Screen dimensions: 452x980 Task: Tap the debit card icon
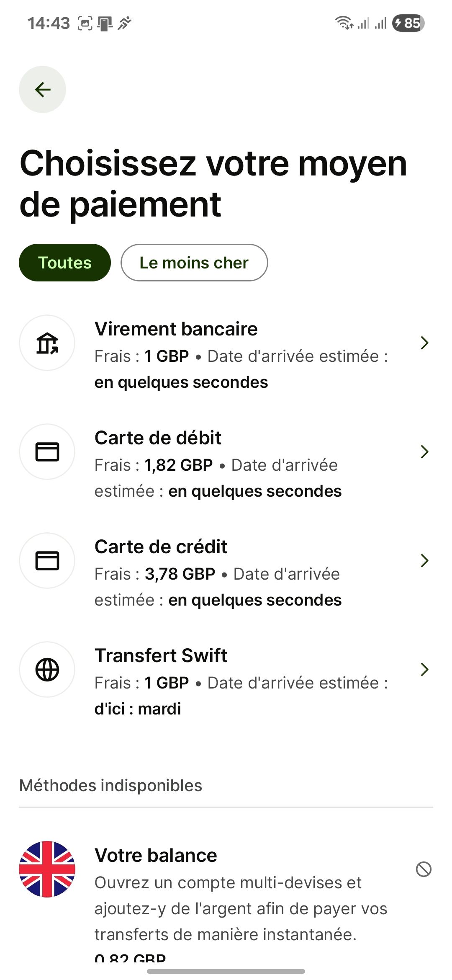[47, 452]
